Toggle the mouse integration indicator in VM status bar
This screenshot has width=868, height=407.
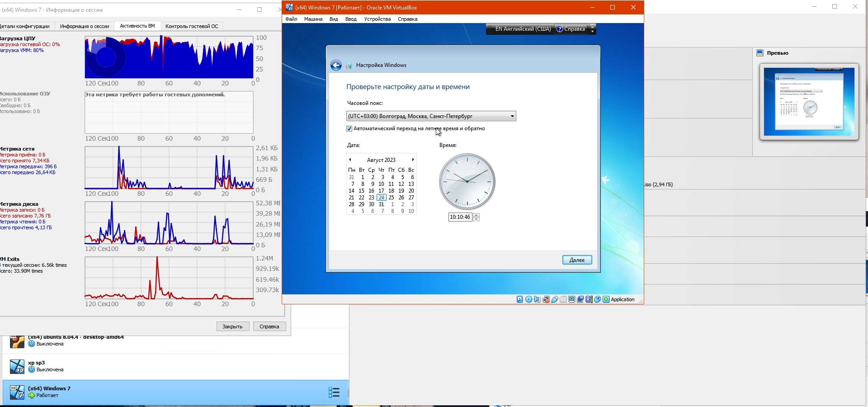[x=597, y=299]
